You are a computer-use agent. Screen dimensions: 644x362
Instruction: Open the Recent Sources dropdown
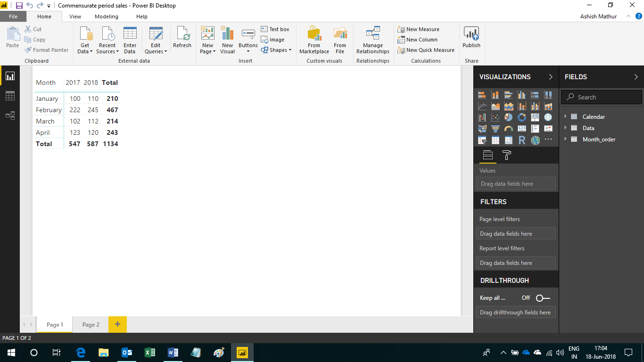tap(107, 40)
